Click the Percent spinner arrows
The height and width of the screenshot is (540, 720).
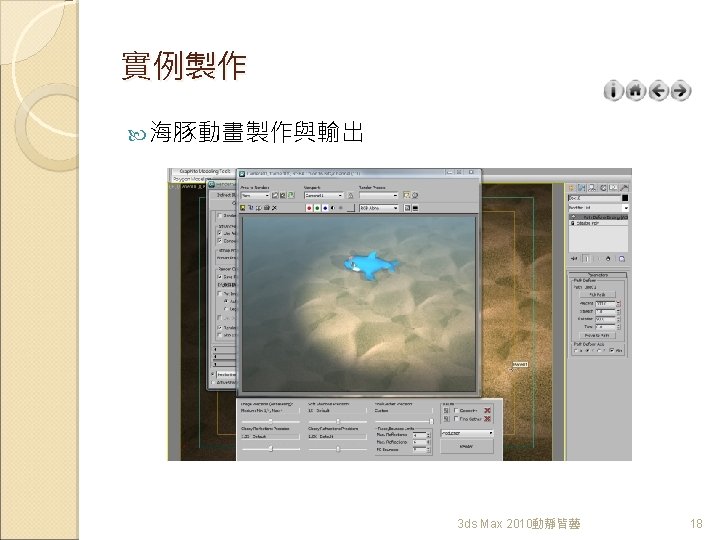coord(618,304)
